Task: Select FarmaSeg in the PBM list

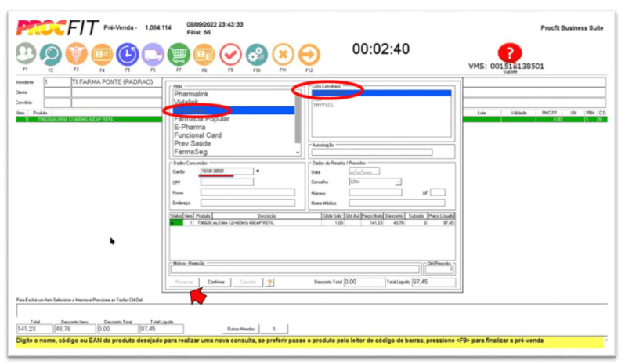Action: tap(190, 152)
